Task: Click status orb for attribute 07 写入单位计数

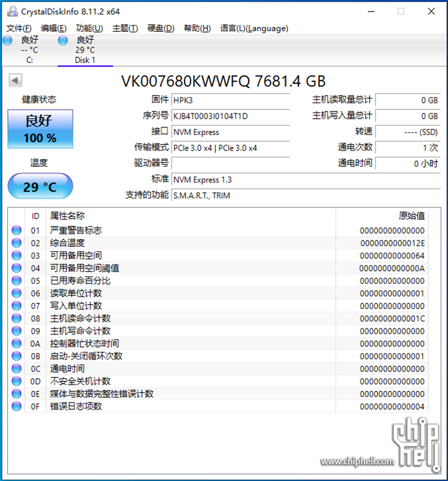Action: (x=17, y=306)
